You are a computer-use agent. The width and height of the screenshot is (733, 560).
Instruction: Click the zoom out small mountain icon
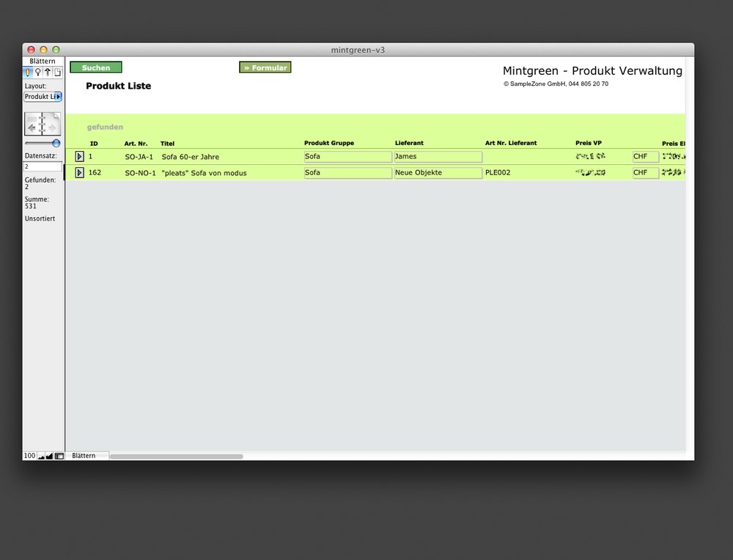point(41,456)
